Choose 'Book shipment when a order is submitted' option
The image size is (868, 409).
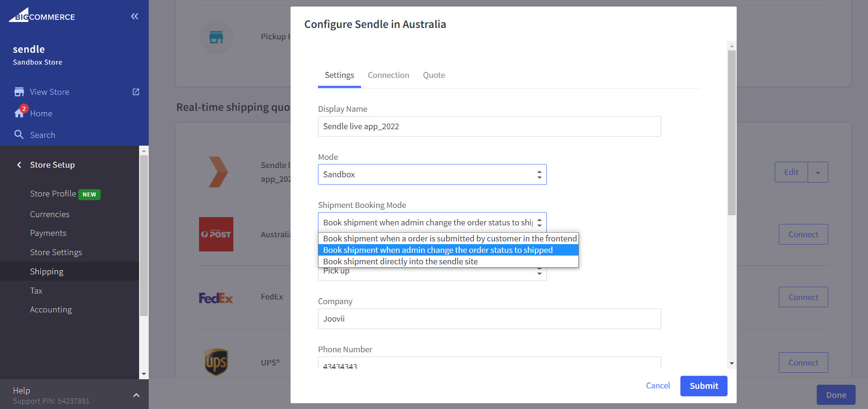click(448, 239)
